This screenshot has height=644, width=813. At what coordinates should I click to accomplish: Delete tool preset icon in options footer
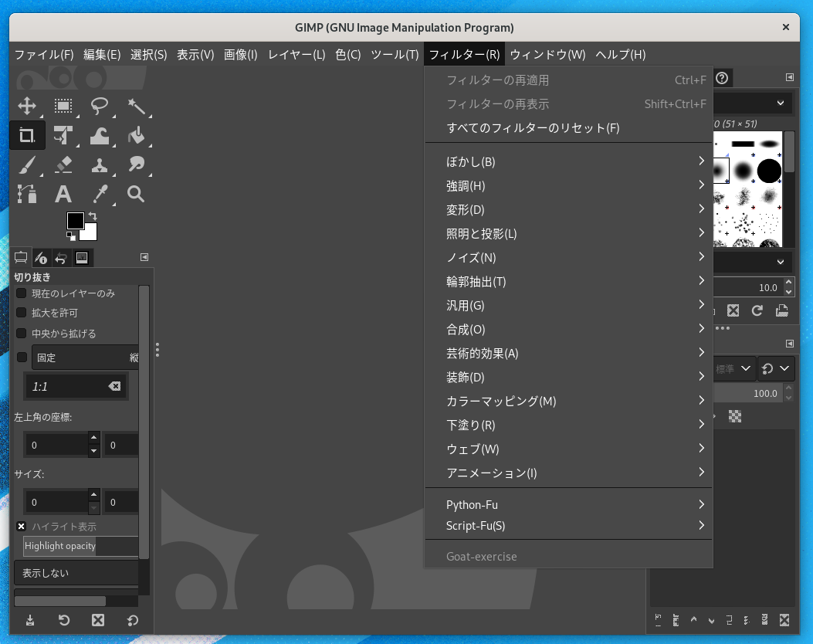click(98, 620)
